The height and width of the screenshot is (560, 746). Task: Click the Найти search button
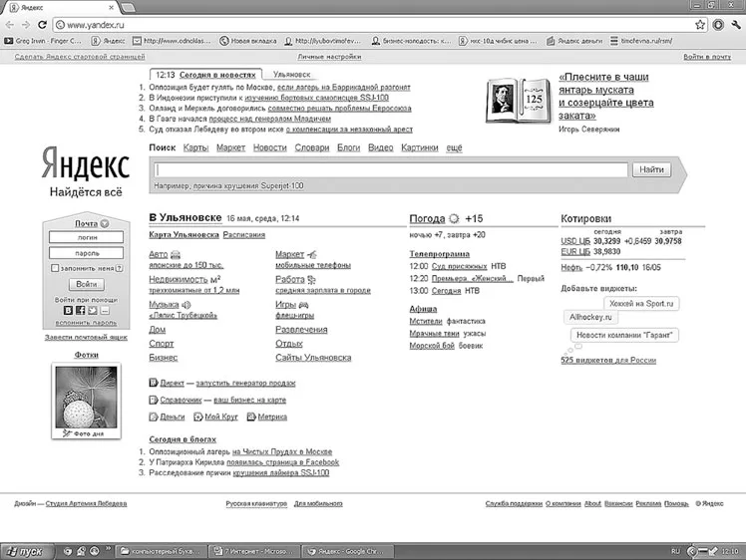pyautogui.click(x=651, y=169)
